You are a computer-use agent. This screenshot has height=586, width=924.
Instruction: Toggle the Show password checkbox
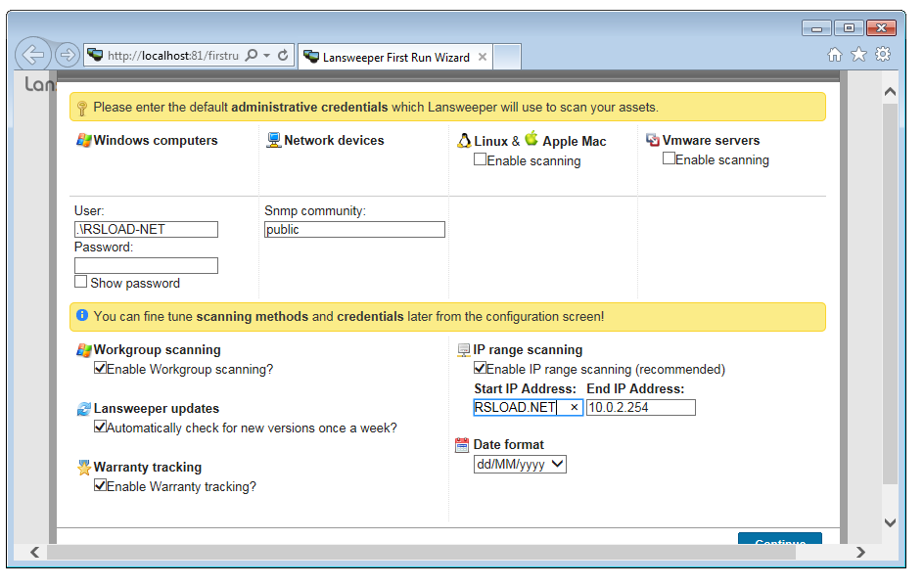[81, 282]
